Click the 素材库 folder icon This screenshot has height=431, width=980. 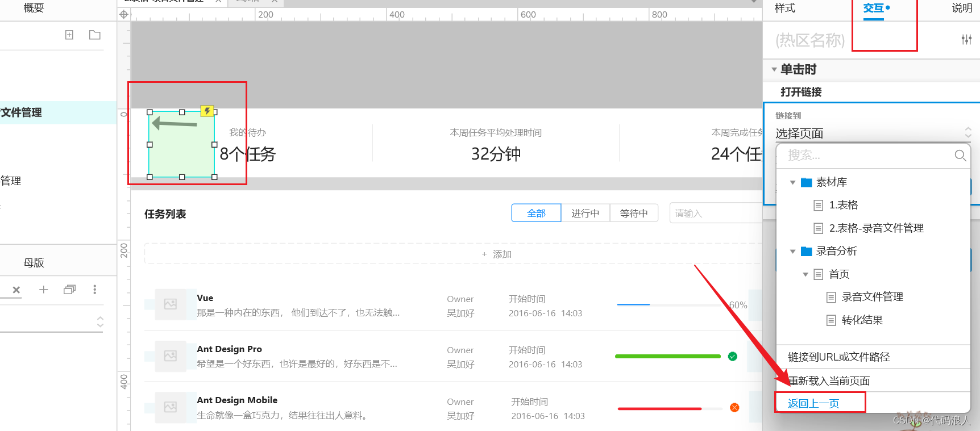coord(806,182)
